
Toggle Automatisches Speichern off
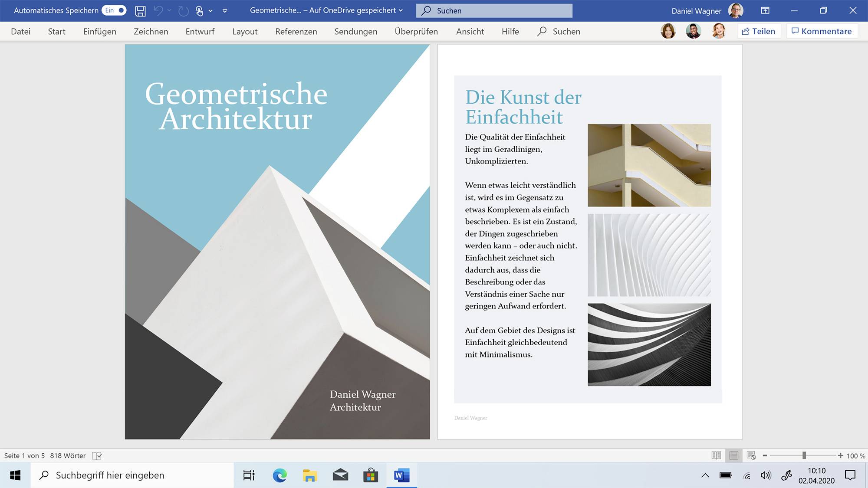pos(114,10)
